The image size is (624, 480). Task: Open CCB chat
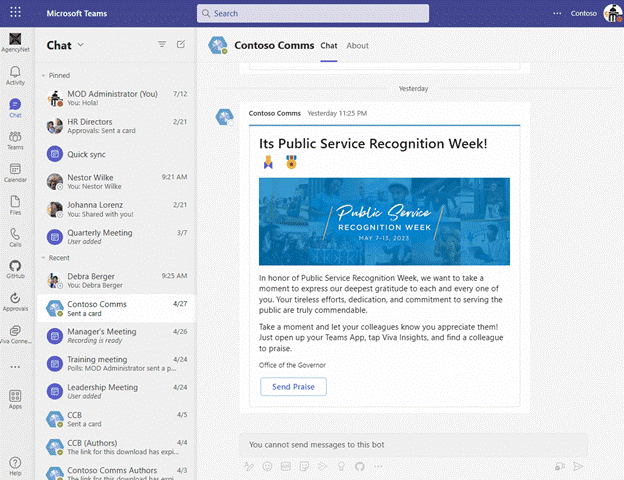pos(116,419)
